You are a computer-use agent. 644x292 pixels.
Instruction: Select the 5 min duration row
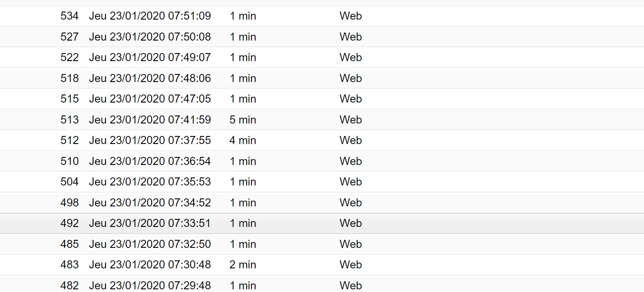322,119
